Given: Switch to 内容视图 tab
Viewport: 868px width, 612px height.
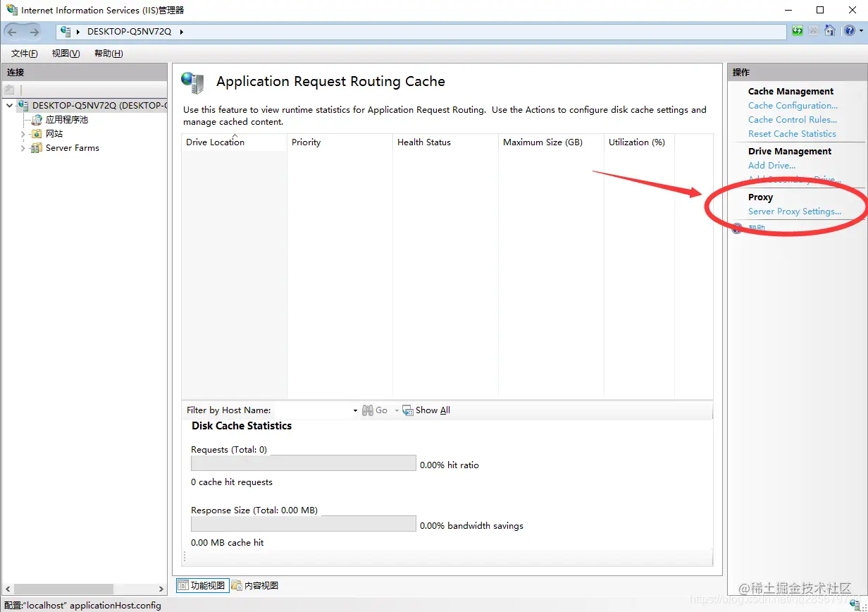Looking at the screenshot, I should coord(254,585).
